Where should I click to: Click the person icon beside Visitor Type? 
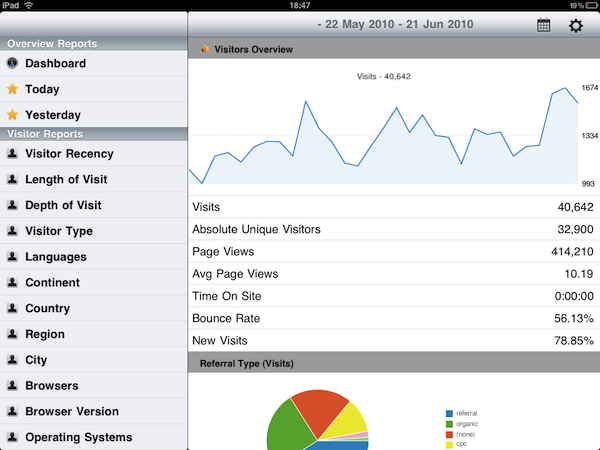click(12, 231)
